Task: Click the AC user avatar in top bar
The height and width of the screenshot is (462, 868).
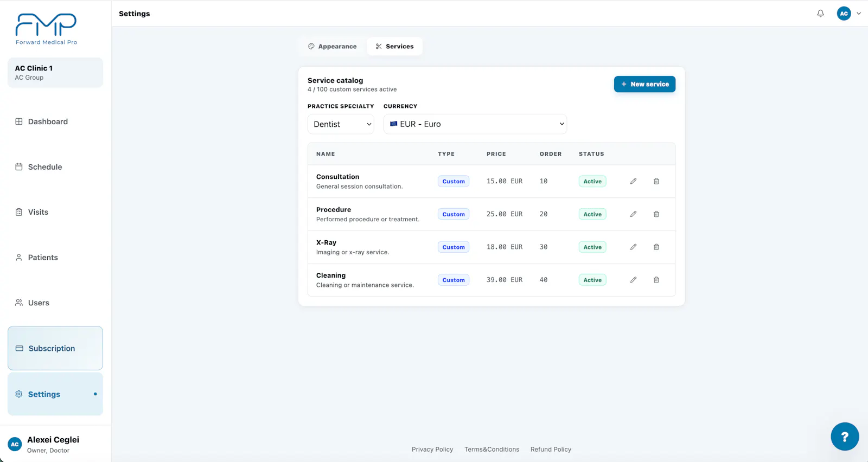Action: point(844,14)
